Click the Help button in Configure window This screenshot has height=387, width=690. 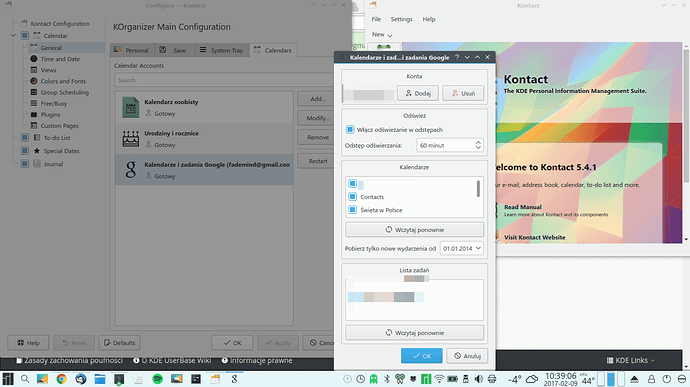tap(28, 343)
